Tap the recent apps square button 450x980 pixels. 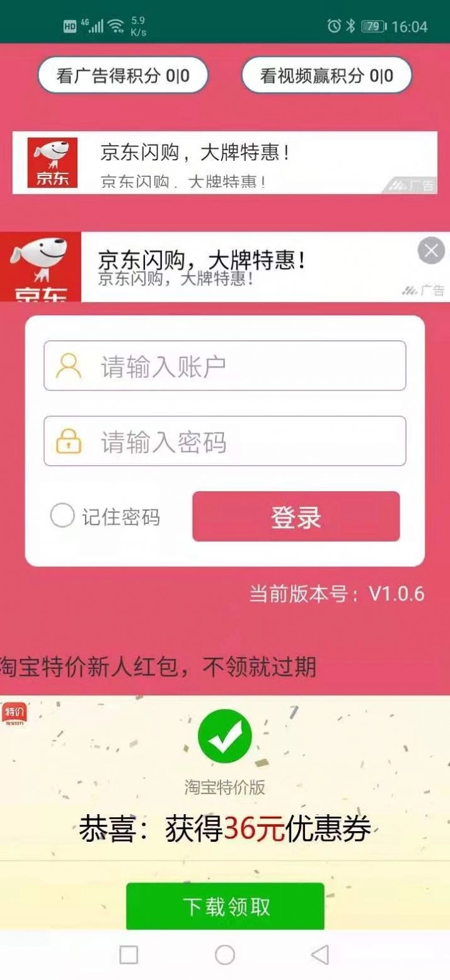pos(129,955)
